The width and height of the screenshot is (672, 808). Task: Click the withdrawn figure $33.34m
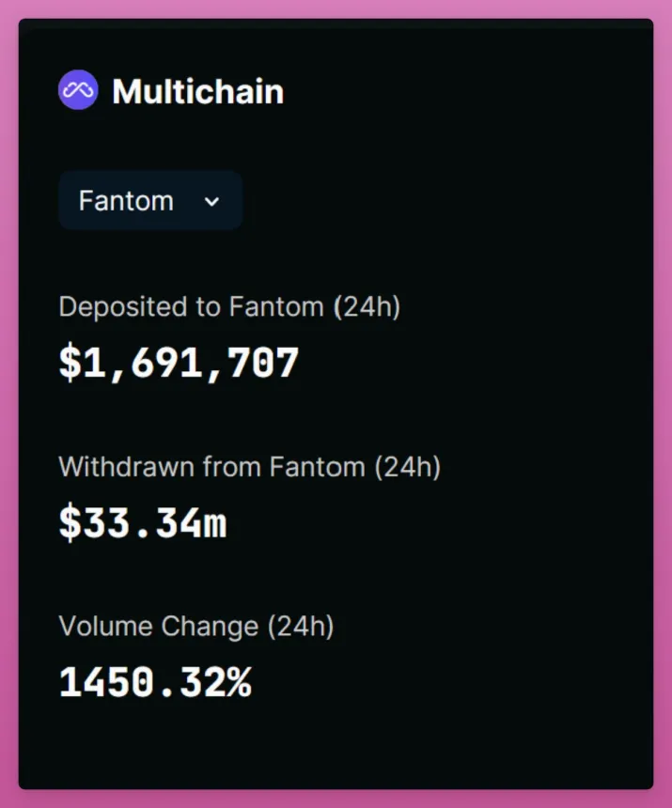point(141,523)
